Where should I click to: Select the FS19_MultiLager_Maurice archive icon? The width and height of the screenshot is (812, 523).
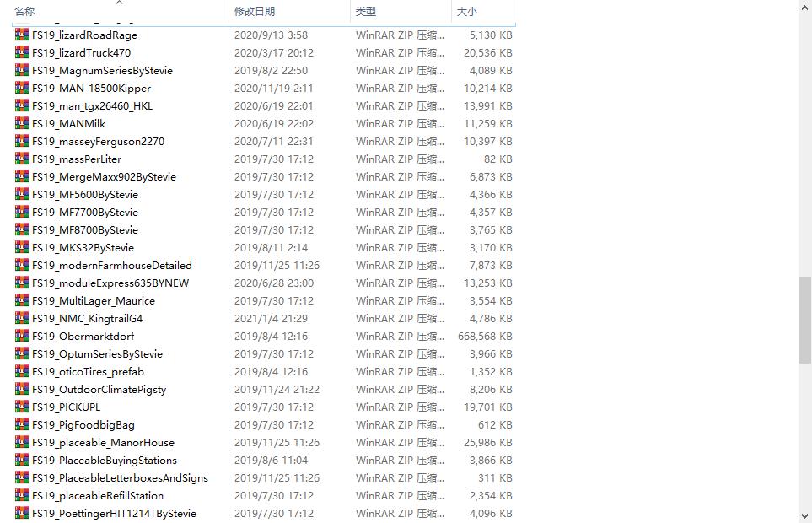(22, 300)
